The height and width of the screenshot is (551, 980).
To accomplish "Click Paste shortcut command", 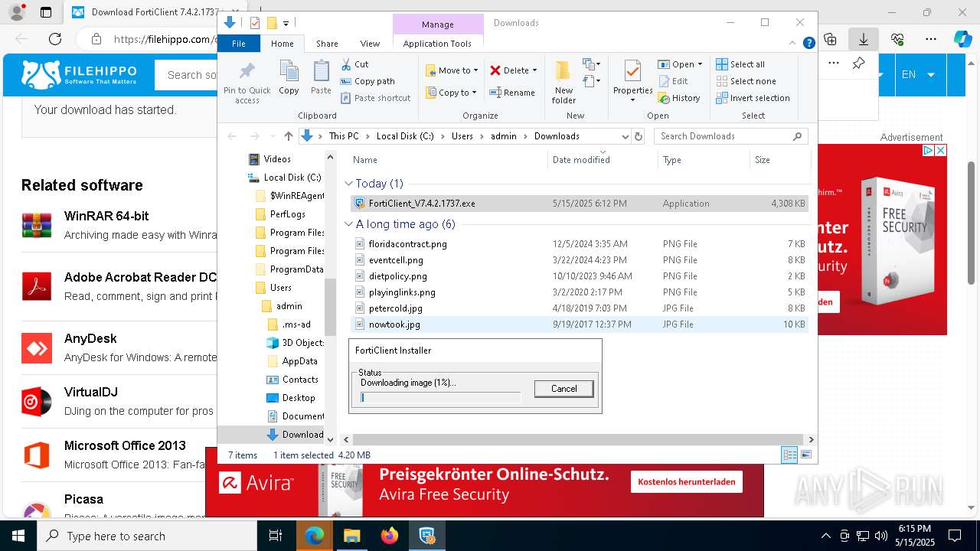I will coord(375,98).
